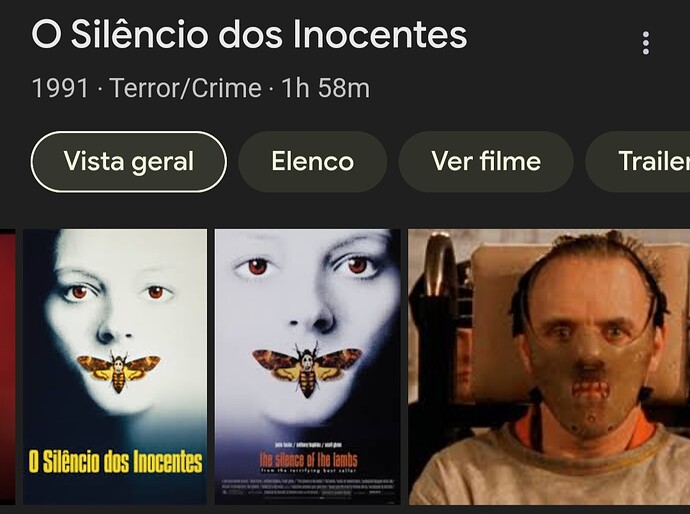
Task: Open the English Silence of the Lambs poster
Action: click(308, 366)
